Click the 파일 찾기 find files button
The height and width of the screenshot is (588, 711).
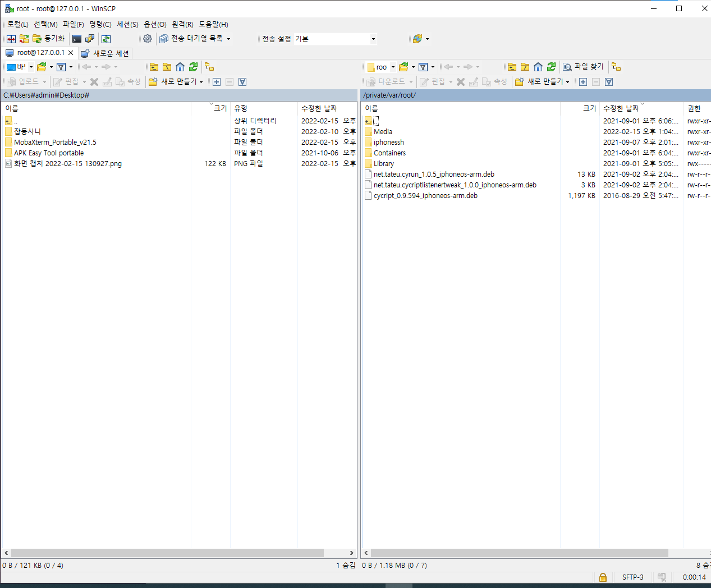[583, 67]
